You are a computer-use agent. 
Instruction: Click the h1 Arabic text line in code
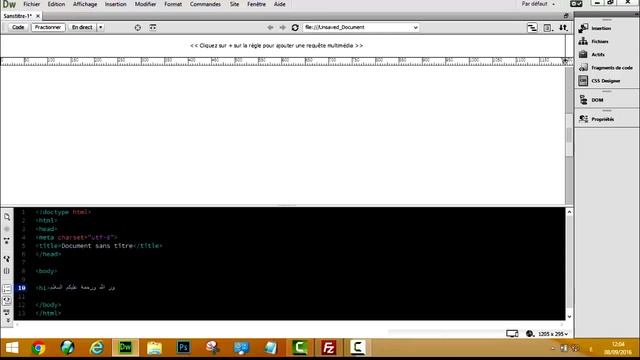point(75,287)
